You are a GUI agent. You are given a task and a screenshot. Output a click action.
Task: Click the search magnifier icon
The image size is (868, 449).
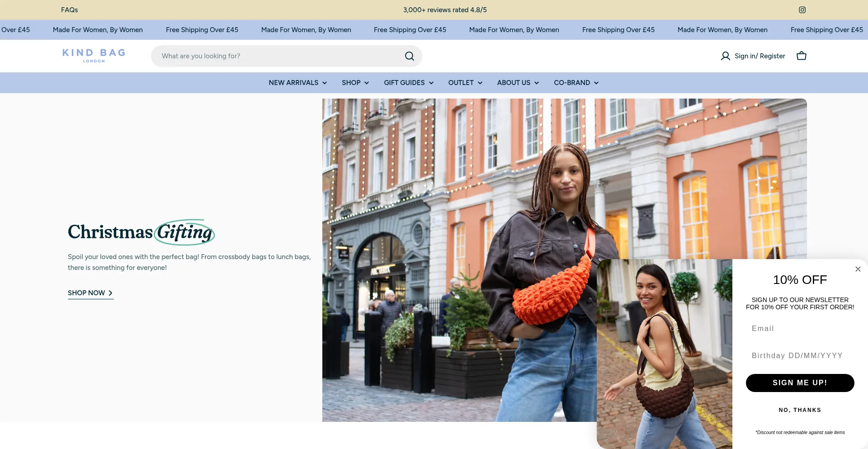[409, 56]
